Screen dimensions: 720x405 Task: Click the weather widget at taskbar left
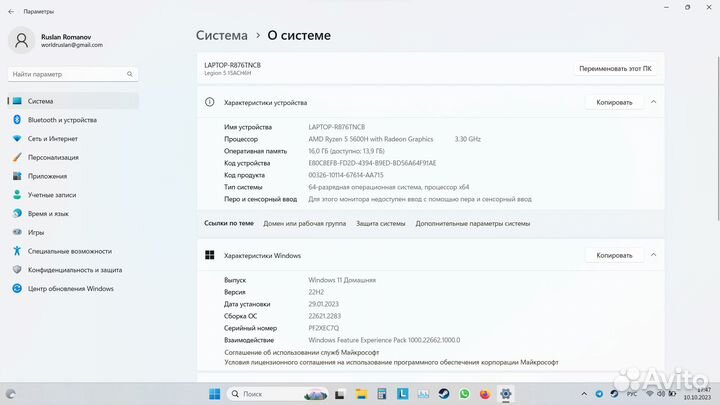pos(11,394)
